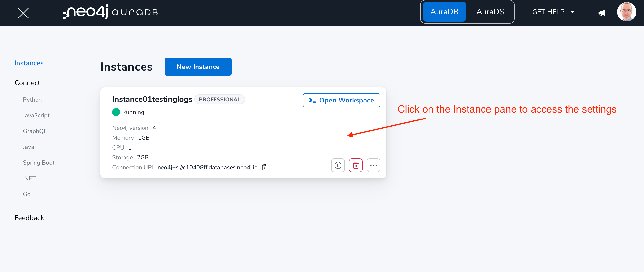Click the pause/info icon on instance
Image resolution: width=644 pixels, height=272 pixels.
pos(338,165)
